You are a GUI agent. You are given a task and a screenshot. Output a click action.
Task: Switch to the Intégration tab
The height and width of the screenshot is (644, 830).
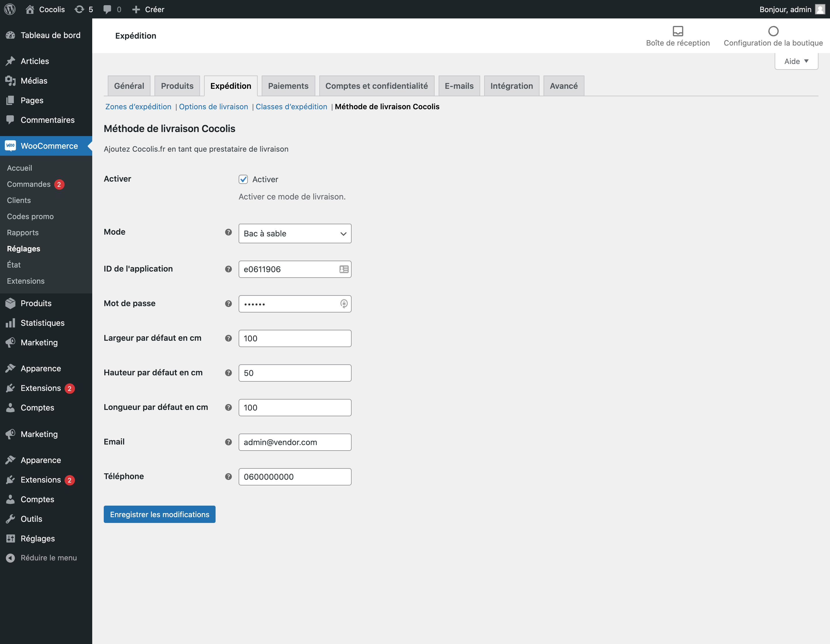point(511,86)
